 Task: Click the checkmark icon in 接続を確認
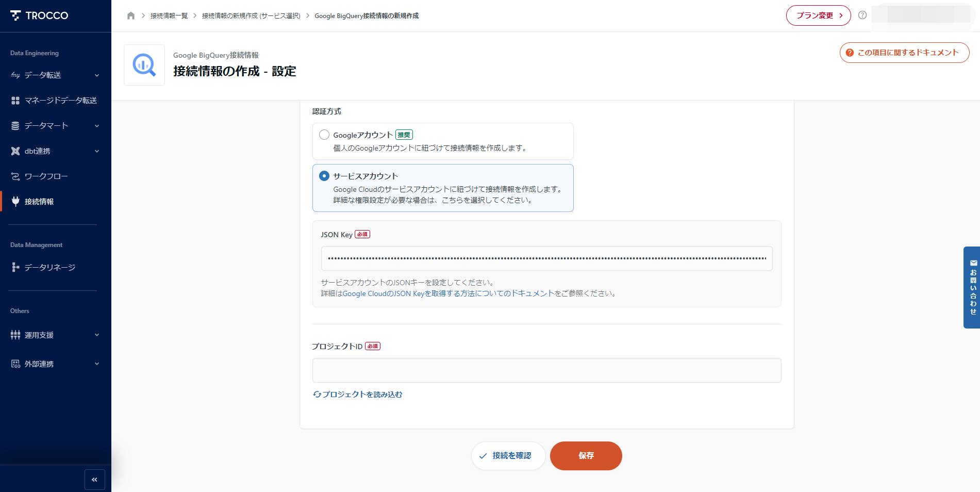483,456
